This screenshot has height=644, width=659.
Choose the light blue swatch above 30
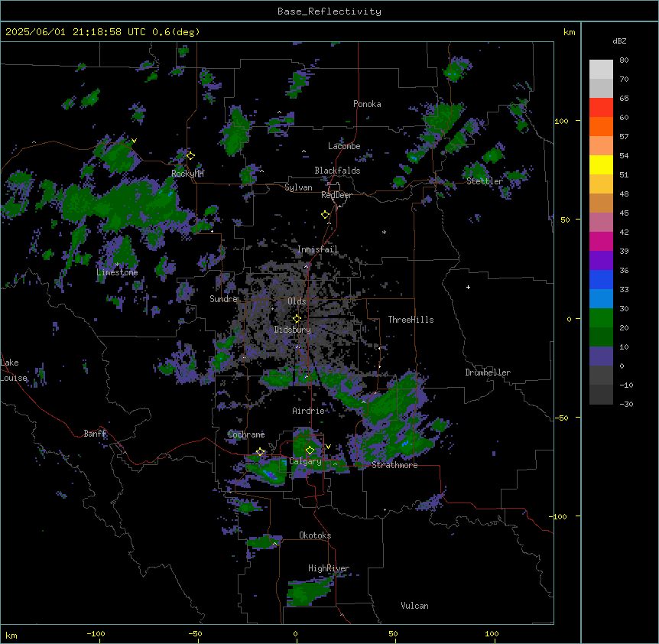(601, 299)
